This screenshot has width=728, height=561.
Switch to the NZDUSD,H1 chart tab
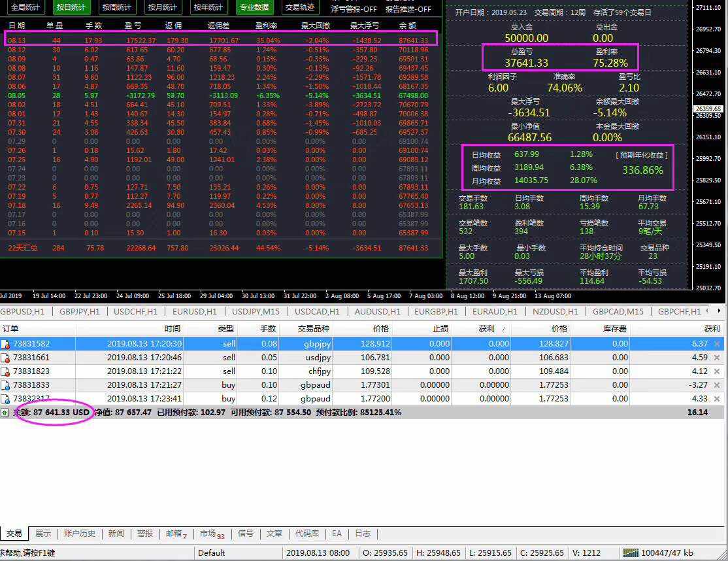[555, 312]
